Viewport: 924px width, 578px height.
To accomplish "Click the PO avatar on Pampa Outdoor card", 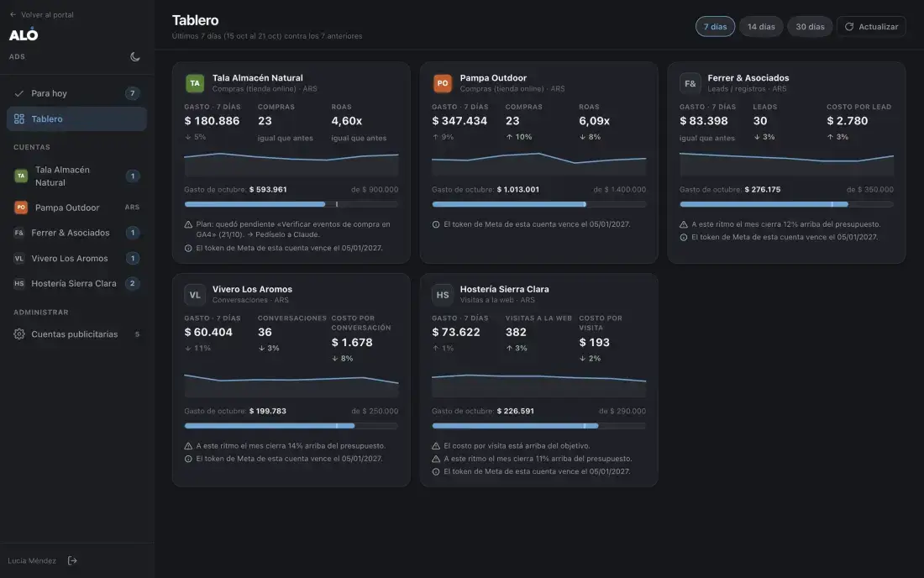I will point(443,83).
